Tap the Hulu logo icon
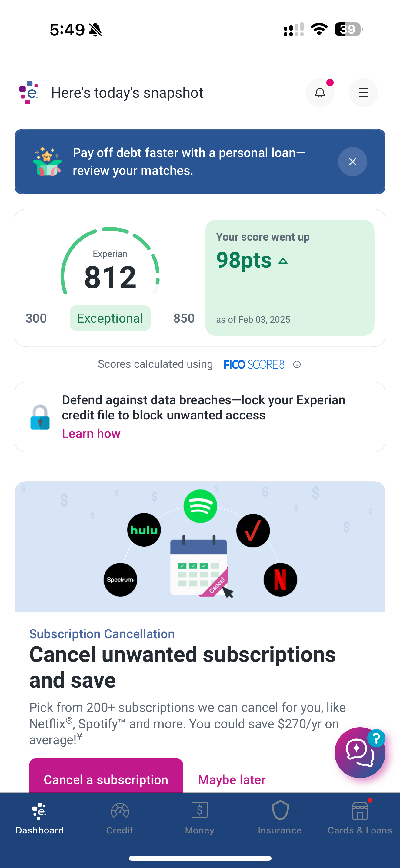This screenshot has width=400, height=868. point(144,530)
